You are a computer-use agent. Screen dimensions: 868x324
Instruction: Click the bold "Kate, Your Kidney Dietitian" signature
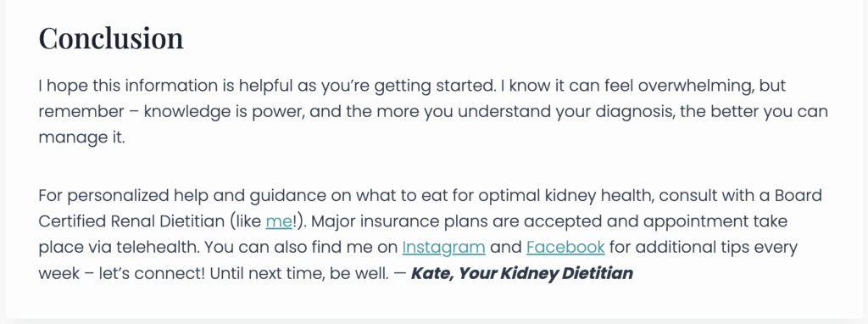click(521, 274)
